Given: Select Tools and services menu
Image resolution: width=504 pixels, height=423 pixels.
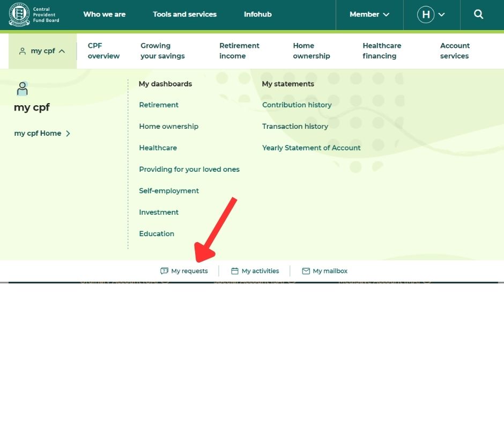Looking at the screenshot, I should [x=184, y=14].
